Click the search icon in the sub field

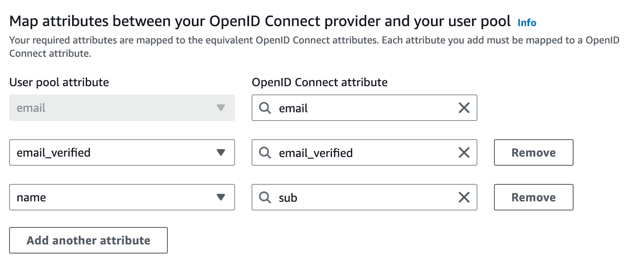click(x=265, y=197)
